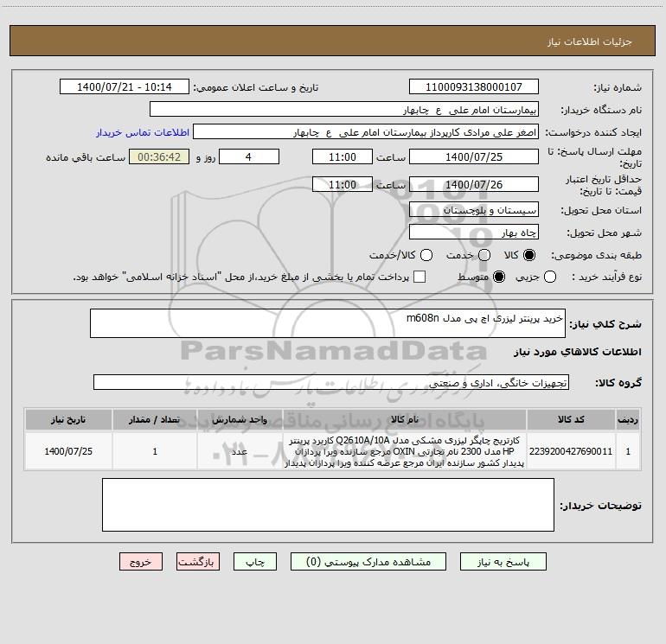
Task: Click the تعداد / مقدار column header
Action: click(x=155, y=420)
